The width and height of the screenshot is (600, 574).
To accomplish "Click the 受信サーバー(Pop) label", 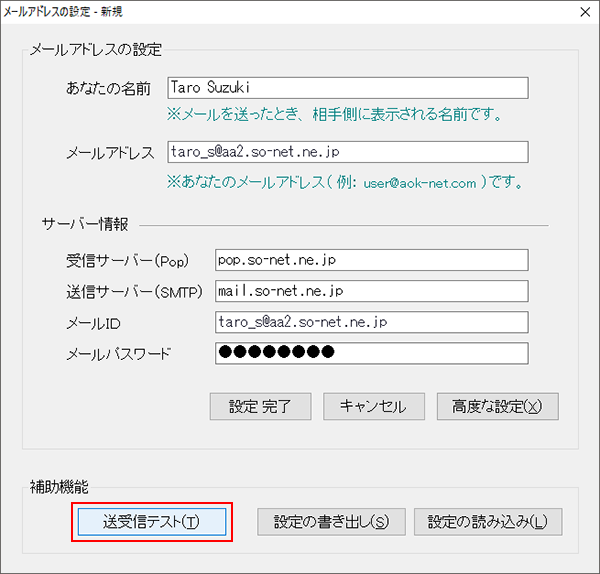I will click(x=125, y=260).
